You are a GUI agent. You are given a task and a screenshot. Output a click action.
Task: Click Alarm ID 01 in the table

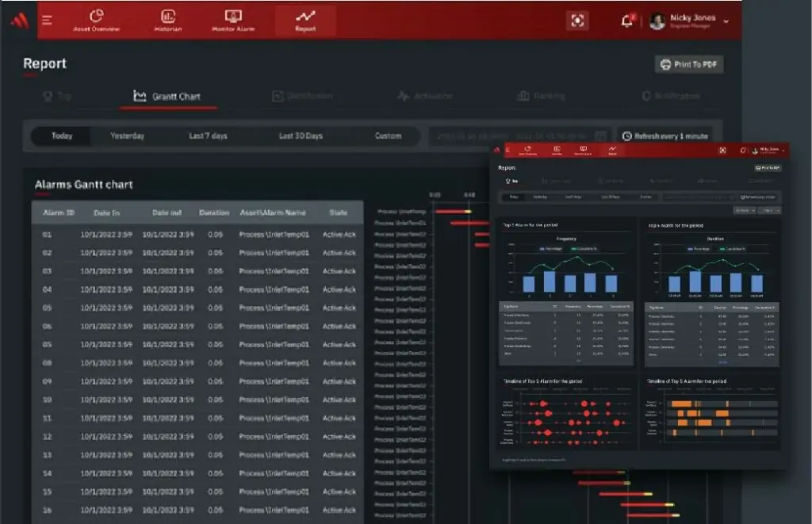(47, 235)
